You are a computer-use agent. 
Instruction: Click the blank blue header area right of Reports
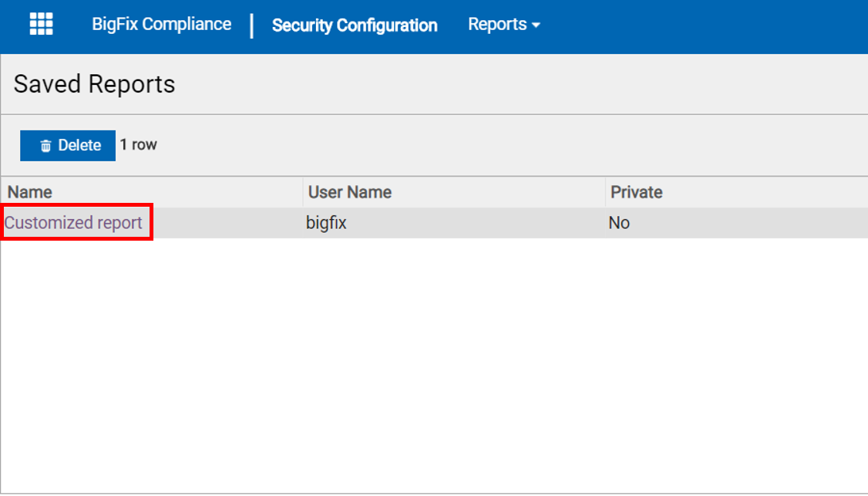point(701,25)
